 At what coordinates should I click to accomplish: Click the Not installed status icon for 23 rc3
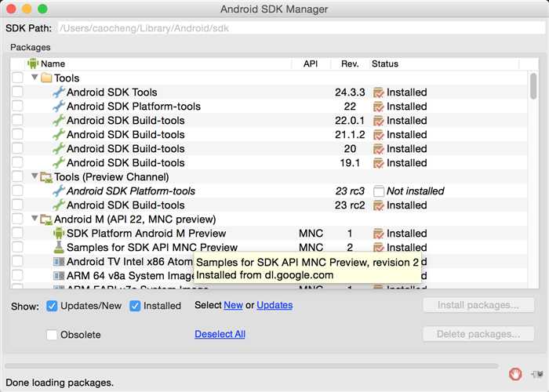tap(379, 191)
